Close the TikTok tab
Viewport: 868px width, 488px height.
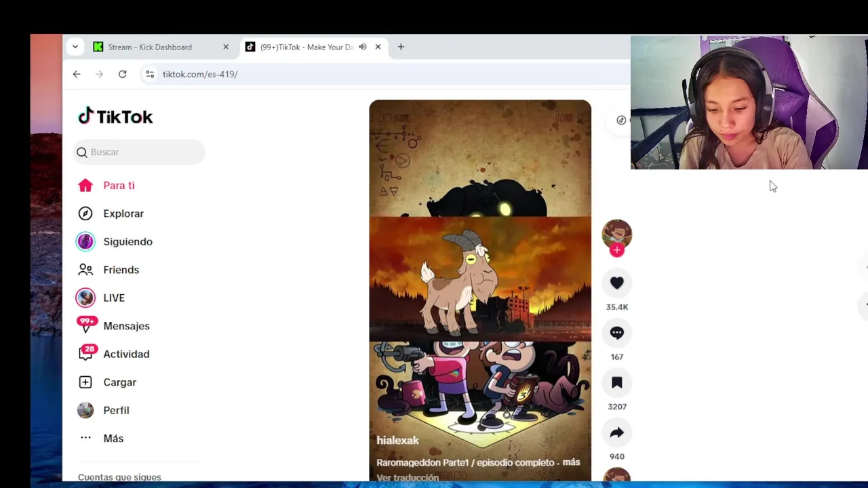click(x=378, y=47)
